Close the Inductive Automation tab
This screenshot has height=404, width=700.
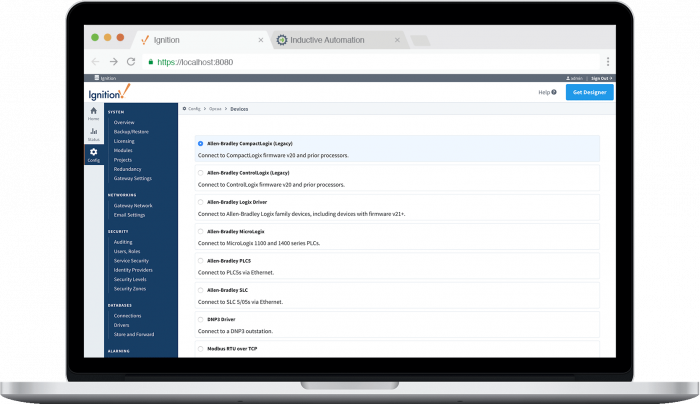coord(397,40)
